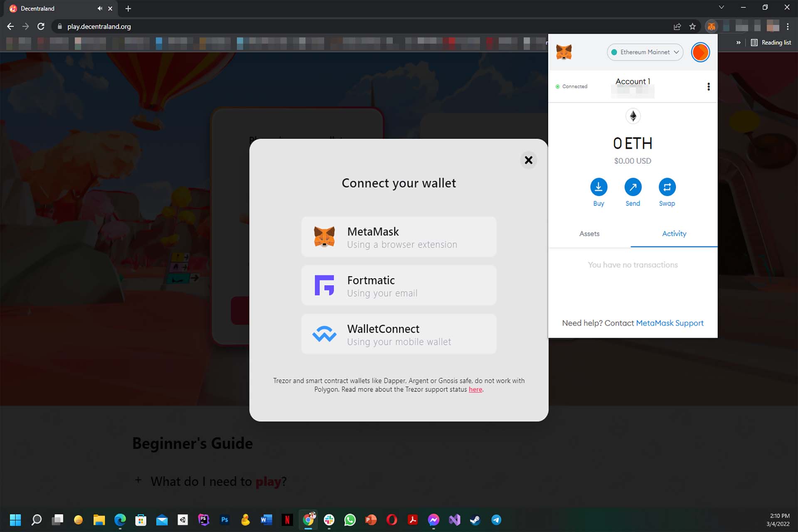Screen dimensions: 798x532
Task: Open the tab search chevron in title bar
Action: click(x=722, y=7)
